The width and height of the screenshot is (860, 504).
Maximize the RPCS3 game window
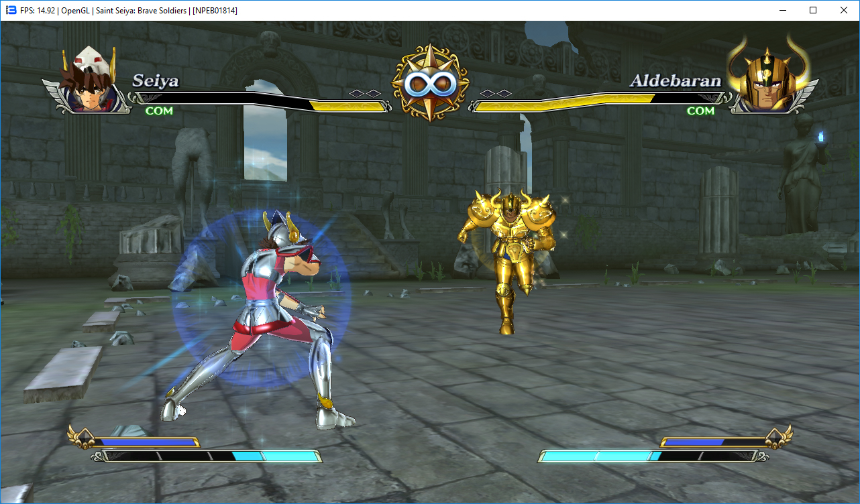[813, 10]
